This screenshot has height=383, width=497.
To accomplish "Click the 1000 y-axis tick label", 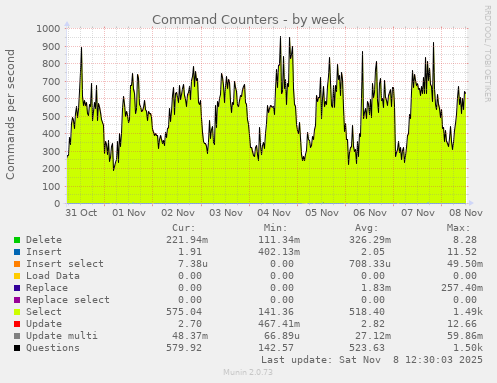I will [48, 29].
